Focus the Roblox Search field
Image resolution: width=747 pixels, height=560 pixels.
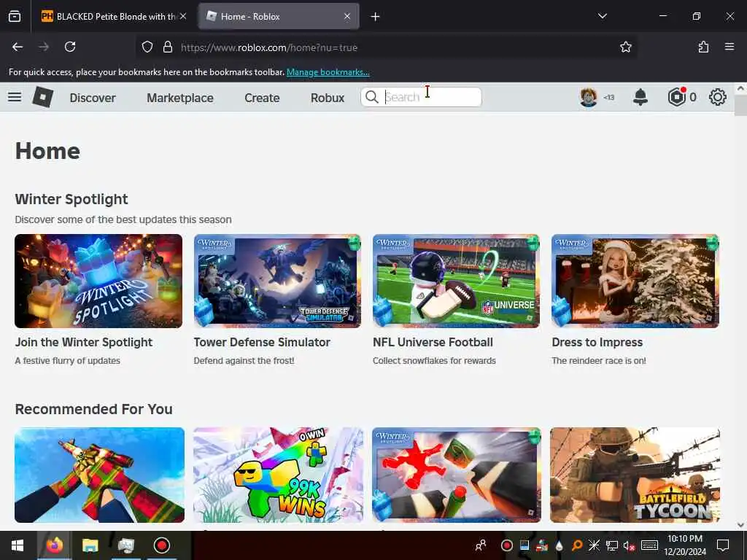(421, 97)
